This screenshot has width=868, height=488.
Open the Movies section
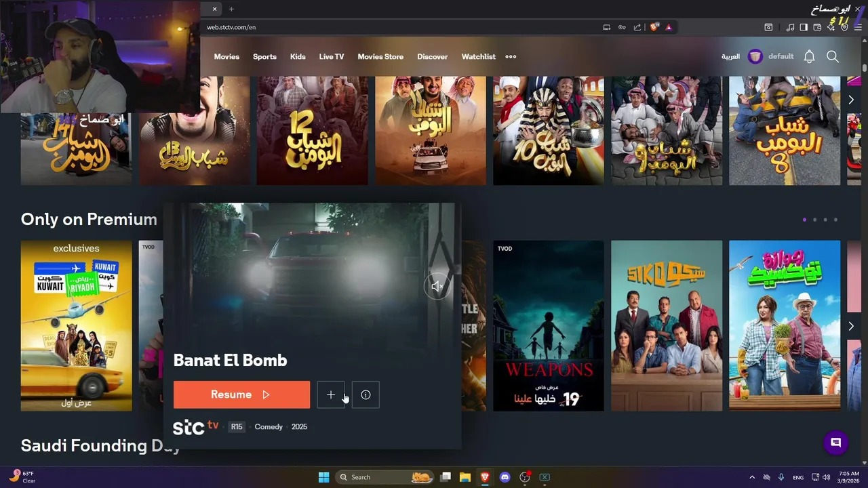click(x=226, y=57)
